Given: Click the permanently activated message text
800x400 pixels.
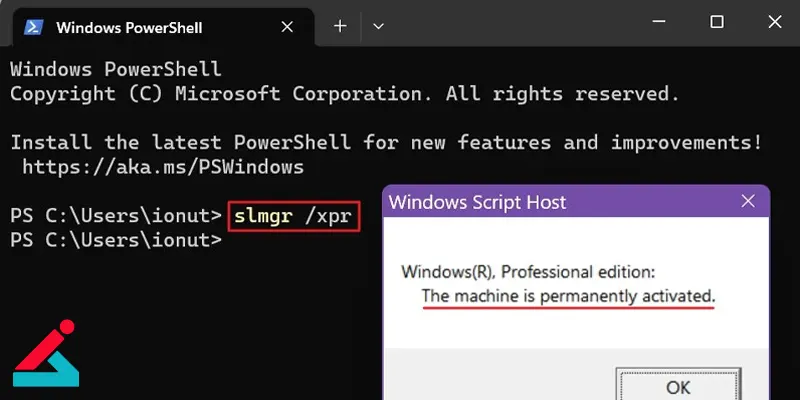Looking at the screenshot, I should (568, 296).
